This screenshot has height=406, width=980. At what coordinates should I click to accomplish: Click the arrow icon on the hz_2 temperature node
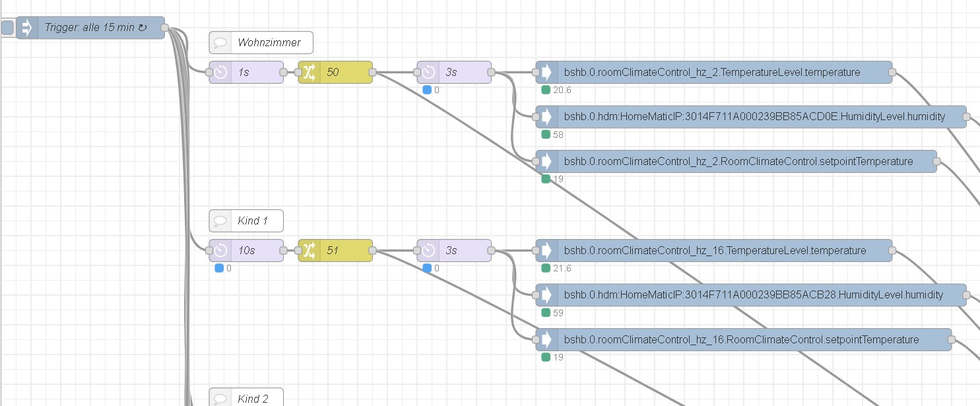[x=547, y=73]
